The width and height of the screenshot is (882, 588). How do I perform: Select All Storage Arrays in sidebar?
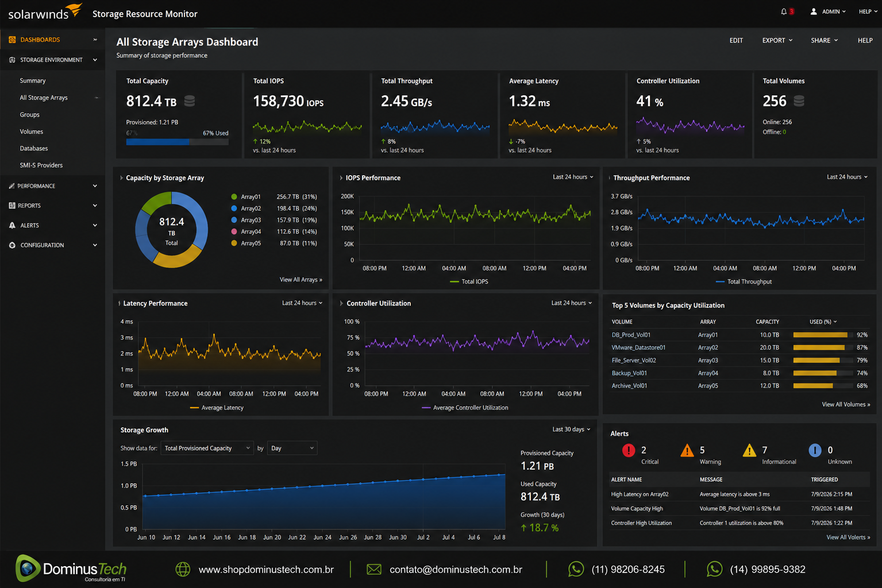click(44, 98)
